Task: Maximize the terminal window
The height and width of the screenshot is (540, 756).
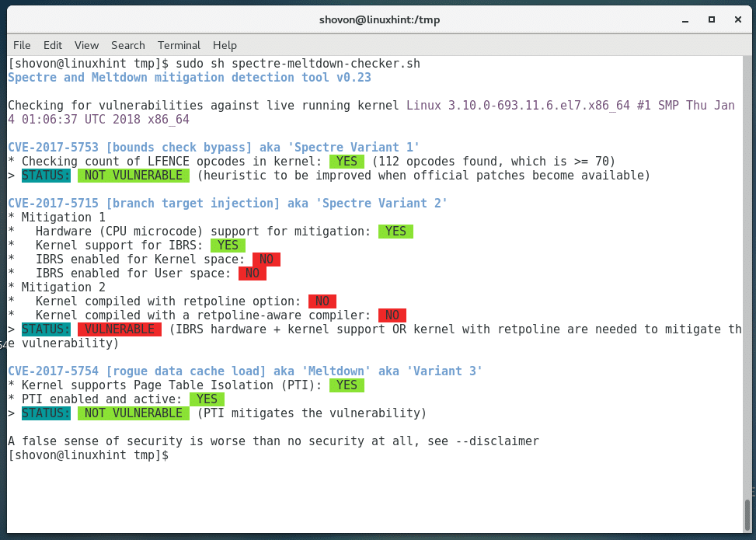Action: pos(710,19)
